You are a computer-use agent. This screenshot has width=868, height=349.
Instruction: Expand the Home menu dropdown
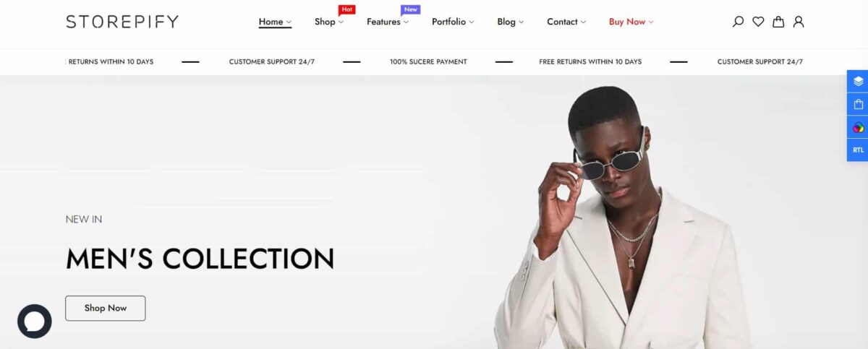pyautogui.click(x=275, y=22)
